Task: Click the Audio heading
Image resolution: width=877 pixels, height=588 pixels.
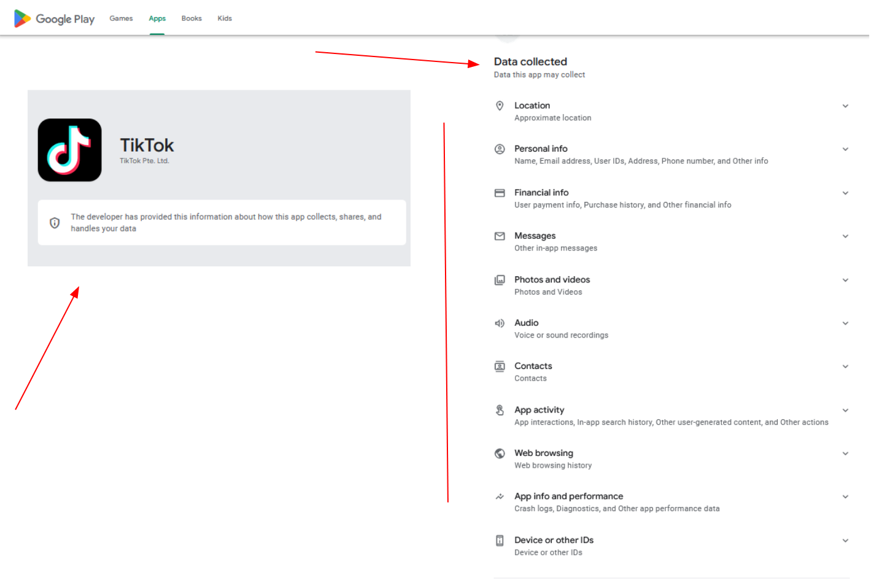Action: [x=526, y=322]
